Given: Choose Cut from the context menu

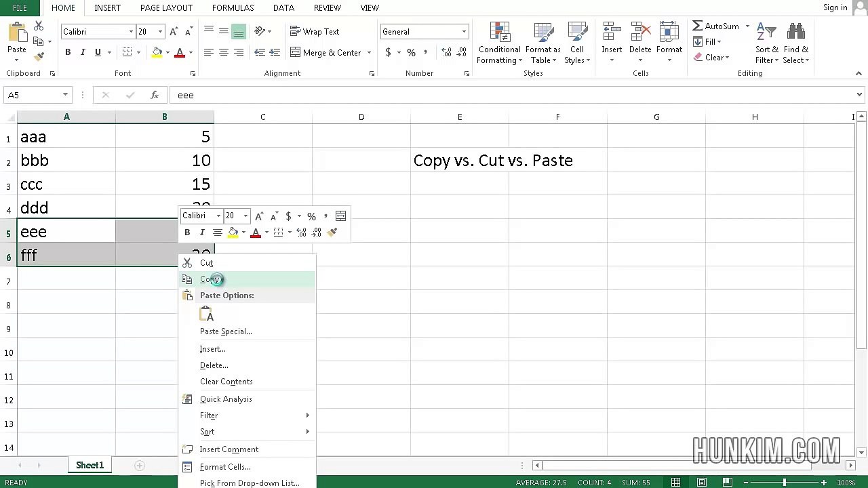Looking at the screenshot, I should point(248,263).
